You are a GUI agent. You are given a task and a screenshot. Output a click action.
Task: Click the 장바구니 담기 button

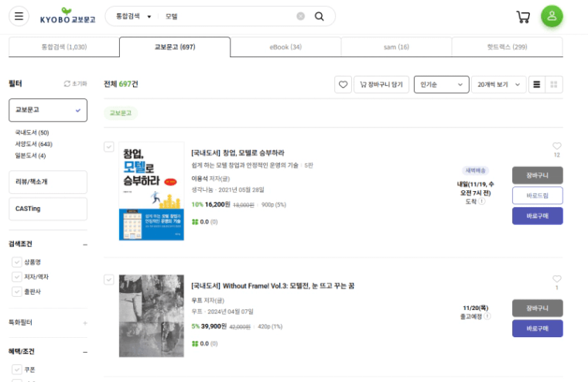[x=381, y=84]
